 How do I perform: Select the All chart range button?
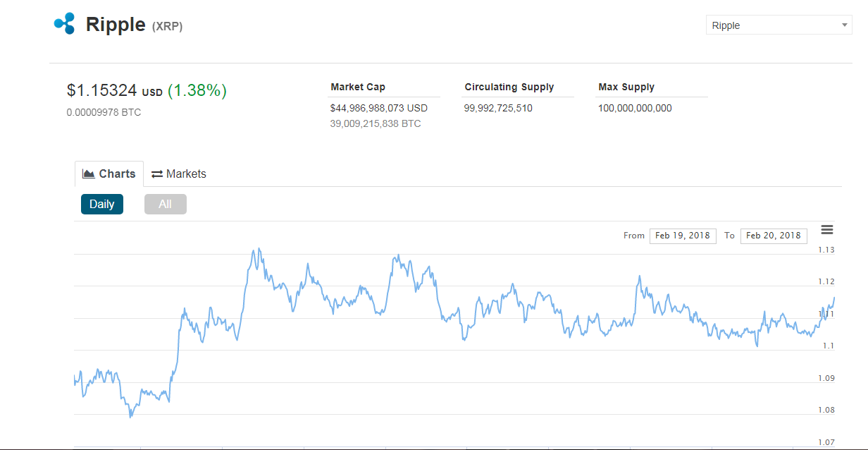(x=165, y=204)
